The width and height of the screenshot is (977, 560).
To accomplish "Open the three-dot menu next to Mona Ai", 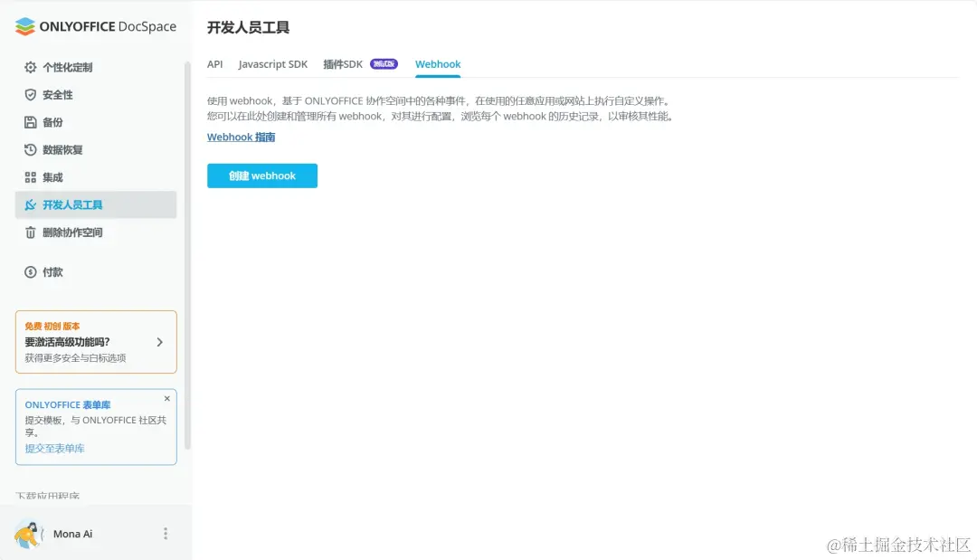I will (x=166, y=534).
